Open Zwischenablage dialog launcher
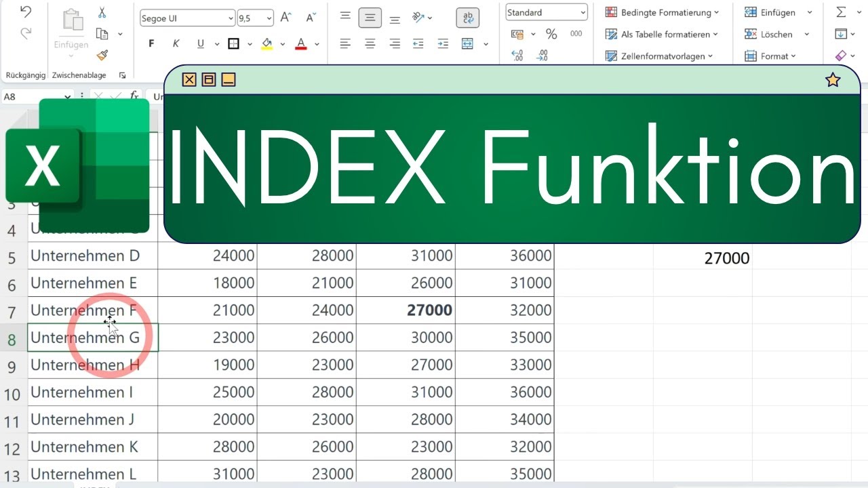868x488 pixels. click(123, 75)
